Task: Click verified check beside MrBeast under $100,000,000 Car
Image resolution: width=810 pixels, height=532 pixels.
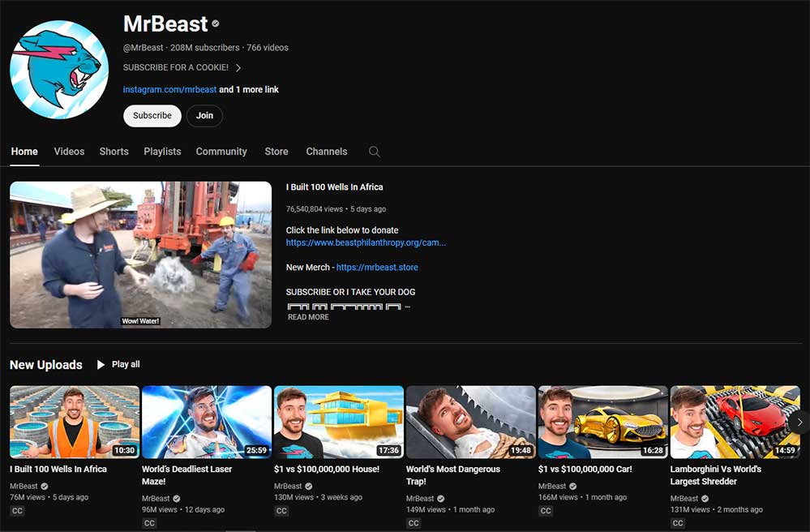Action: [573, 486]
